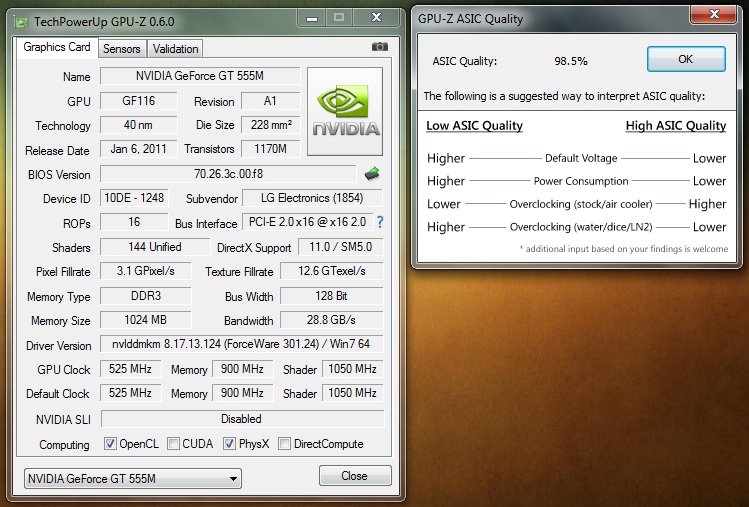Viewport: 749px width, 507px height.
Task: Switch to the Sensors tab
Action: 122,49
